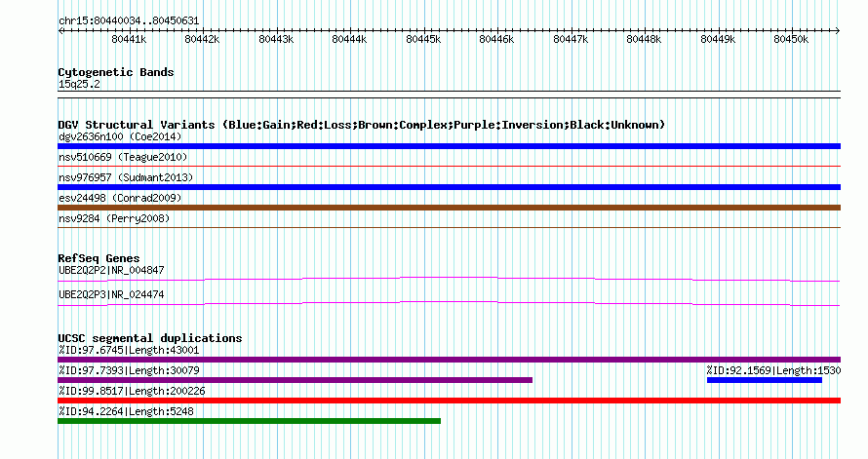868x459 pixels.
Task: Click the %ID:97.6745|Length:43001 label
Action: (x=129, y=350)
